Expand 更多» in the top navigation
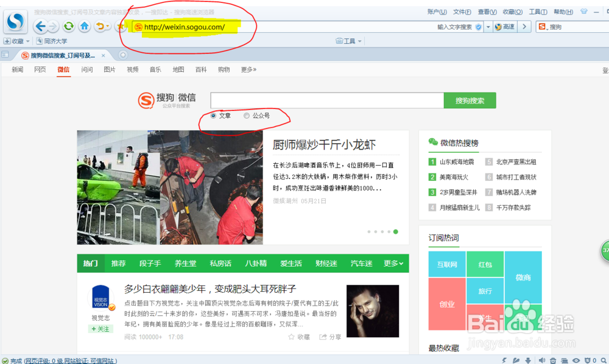609x364 pixels. (x=248, y=69)
